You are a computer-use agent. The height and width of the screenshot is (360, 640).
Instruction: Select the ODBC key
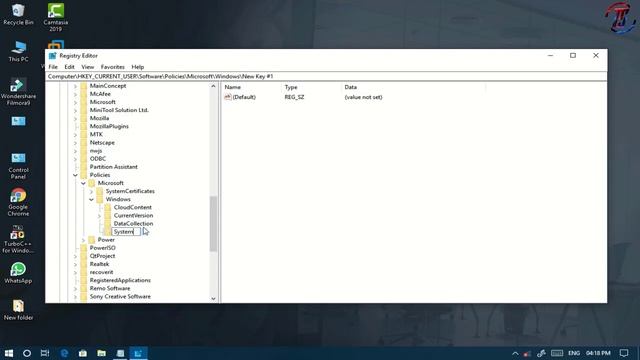coord(98,159)
